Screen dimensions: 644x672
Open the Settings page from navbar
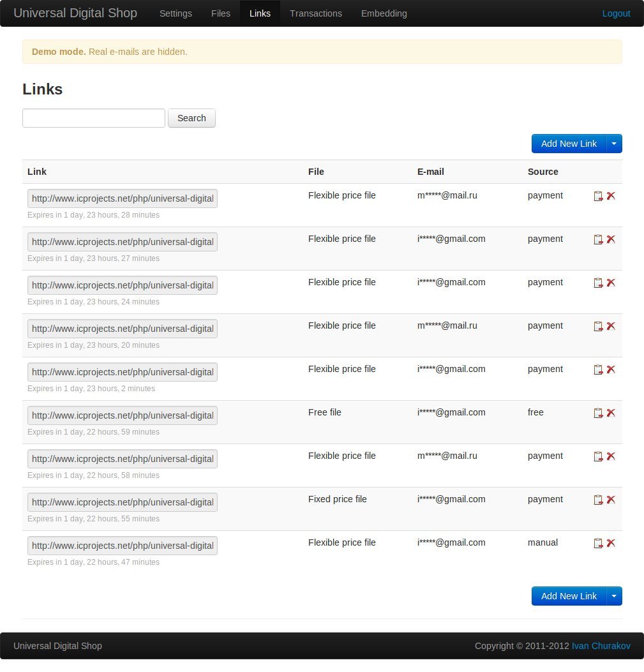point(176,13)
